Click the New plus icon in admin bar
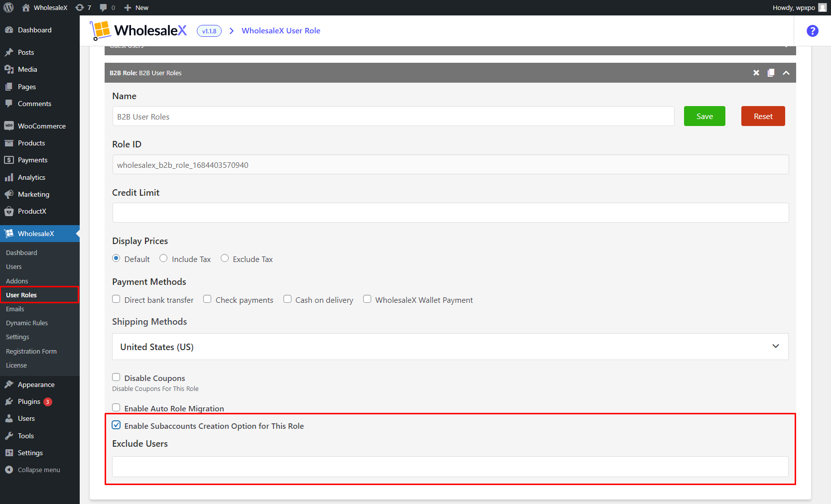This screenshot has height=504, width=831. (128, 7)
